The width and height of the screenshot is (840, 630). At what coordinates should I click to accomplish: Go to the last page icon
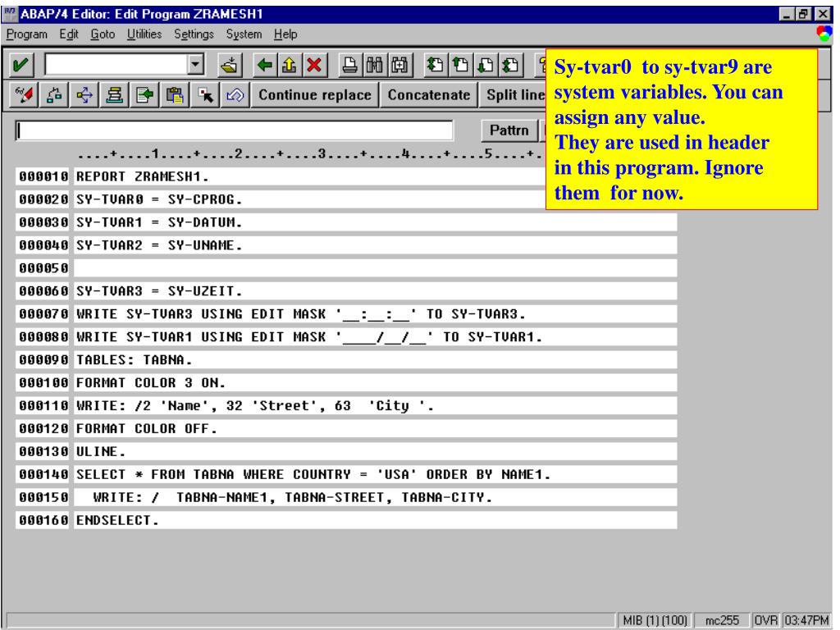(x=510, y=66)
